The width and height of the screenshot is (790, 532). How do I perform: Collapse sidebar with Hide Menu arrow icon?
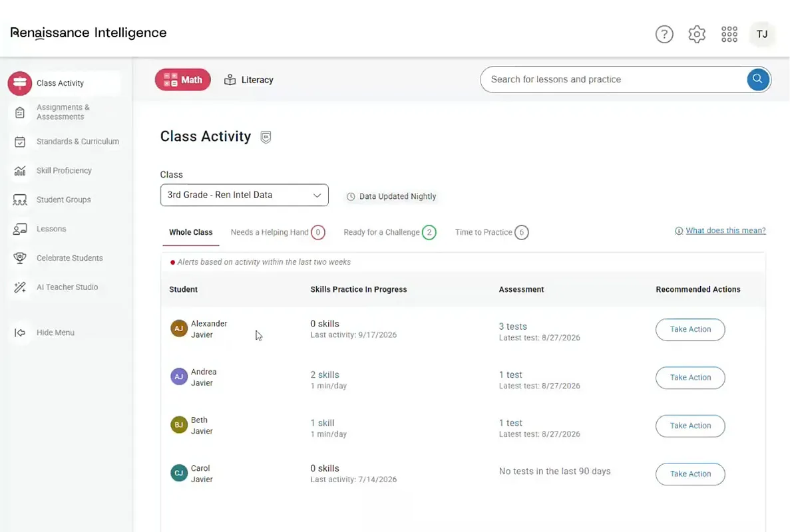point(20,332)
